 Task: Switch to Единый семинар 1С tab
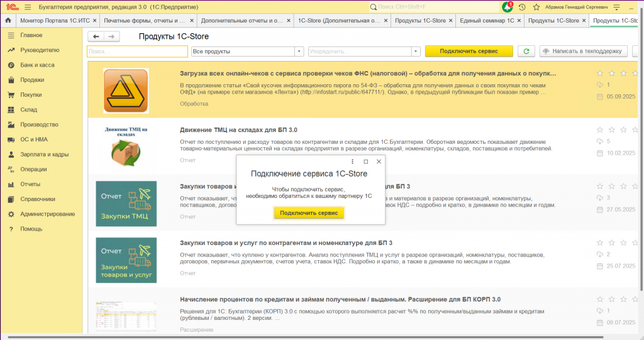pos(487,21)
